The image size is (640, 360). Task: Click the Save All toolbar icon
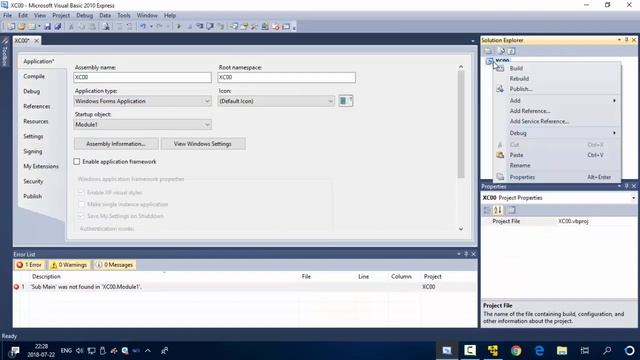coord(58,27)
